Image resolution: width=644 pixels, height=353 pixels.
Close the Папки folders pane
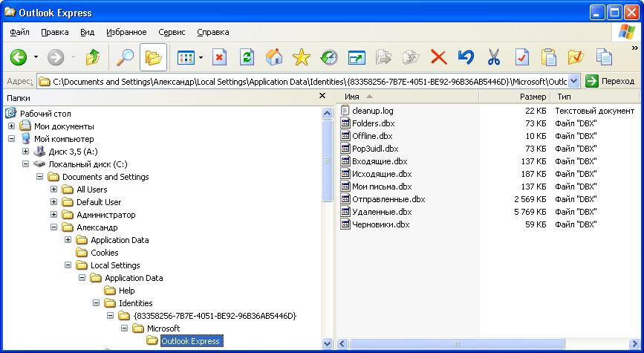[x=322, y=96]
